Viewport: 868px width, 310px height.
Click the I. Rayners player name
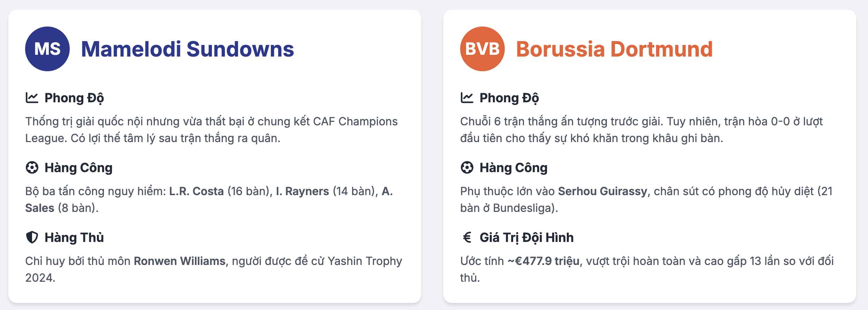pyautogui.click(x=302, y=191)
